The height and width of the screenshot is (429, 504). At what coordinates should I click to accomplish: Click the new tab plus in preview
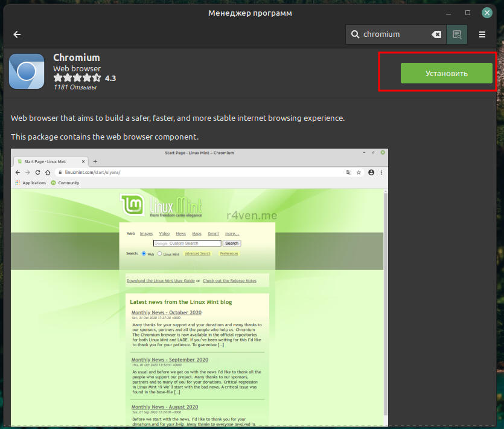tap(95, 161)
